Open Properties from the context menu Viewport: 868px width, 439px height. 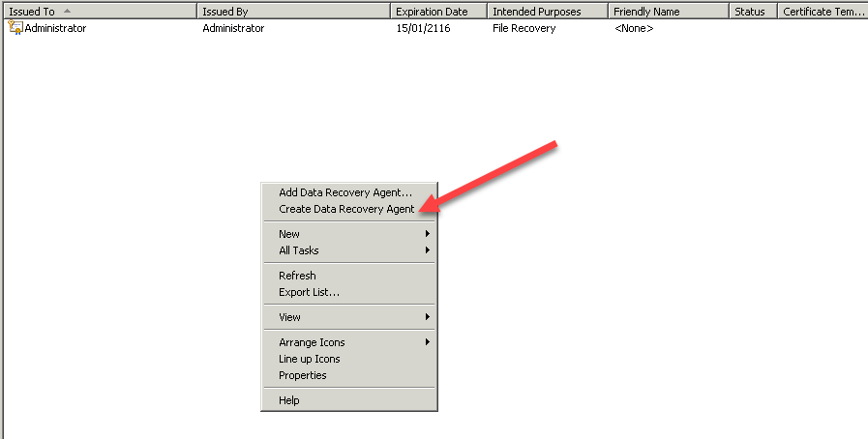coord(302,375)
